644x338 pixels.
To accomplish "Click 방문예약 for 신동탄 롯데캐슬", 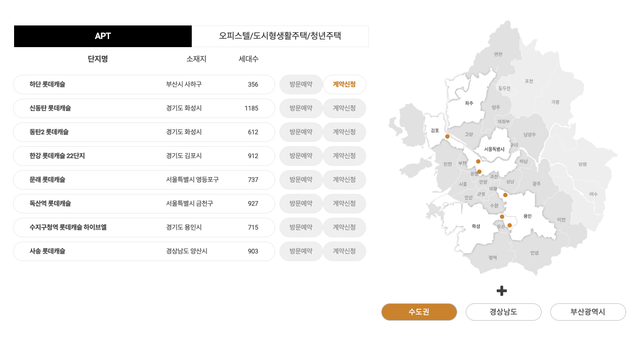I will [x=301, y=108].
